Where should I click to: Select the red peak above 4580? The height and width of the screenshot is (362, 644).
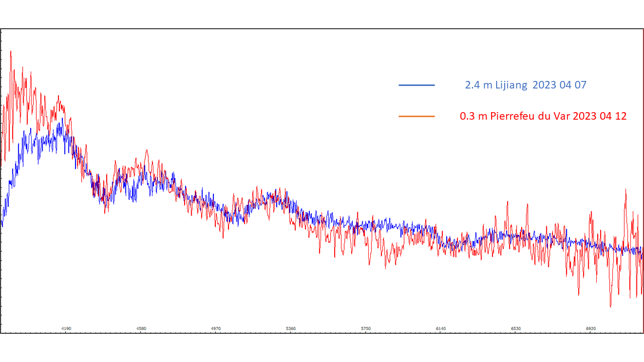(x=146, y=150)
